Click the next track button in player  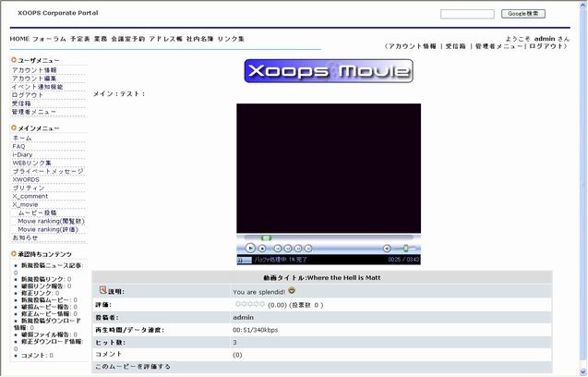tap(309, 249)
